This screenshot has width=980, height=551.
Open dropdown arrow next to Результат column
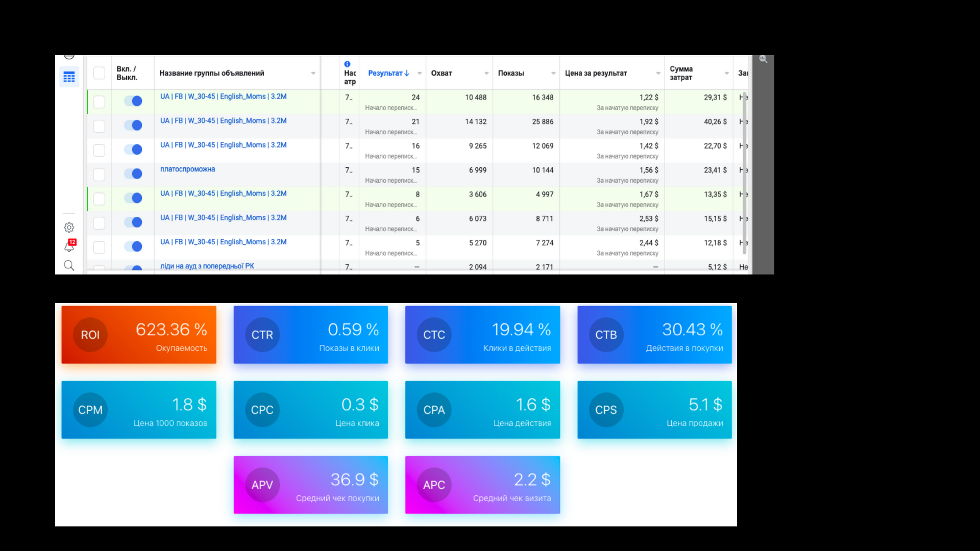click(x=420, y=73)
